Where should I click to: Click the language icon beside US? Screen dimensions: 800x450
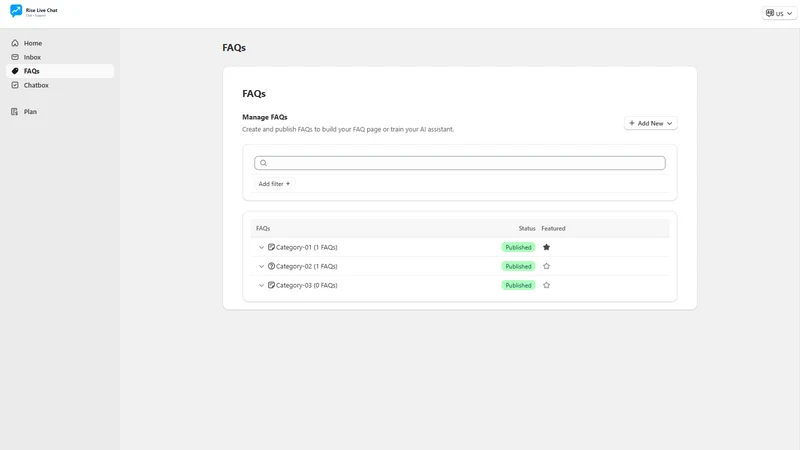(770, 13)
